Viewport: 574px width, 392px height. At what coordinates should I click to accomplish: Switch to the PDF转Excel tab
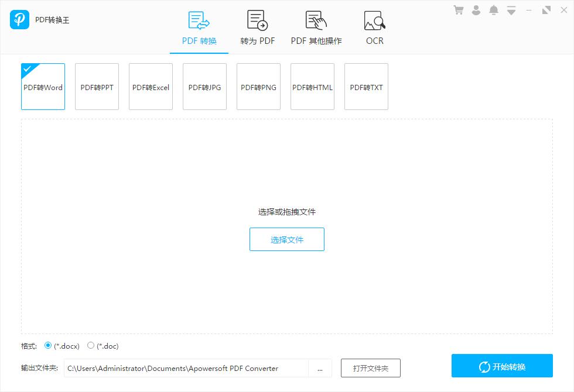tap(151, 87)
